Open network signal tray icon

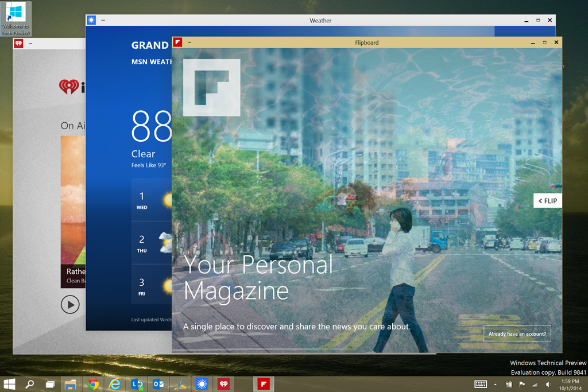[535, 385]
